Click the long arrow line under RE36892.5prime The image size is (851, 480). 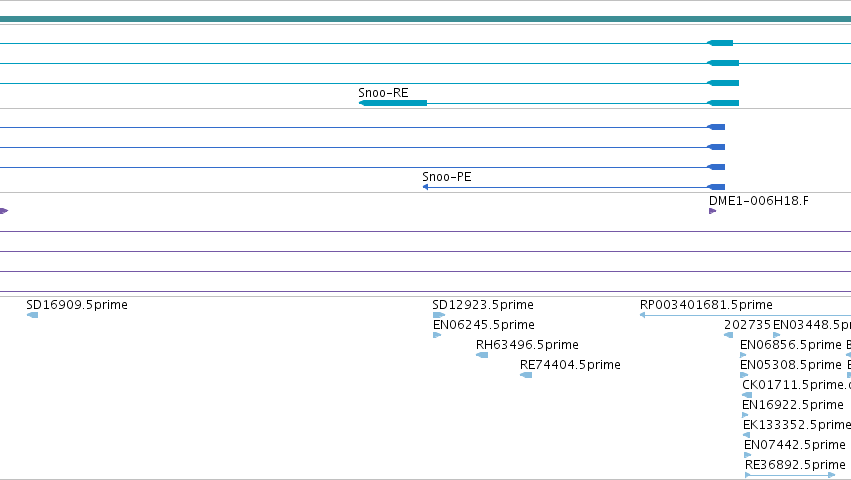[x=790, y=475]
